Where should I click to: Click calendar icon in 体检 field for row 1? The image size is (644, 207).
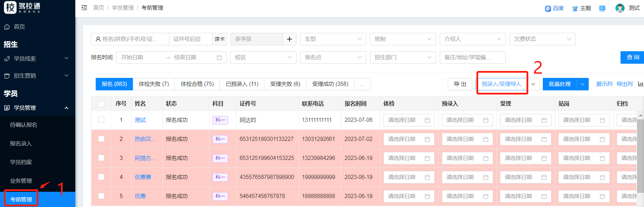coord(427,120)
